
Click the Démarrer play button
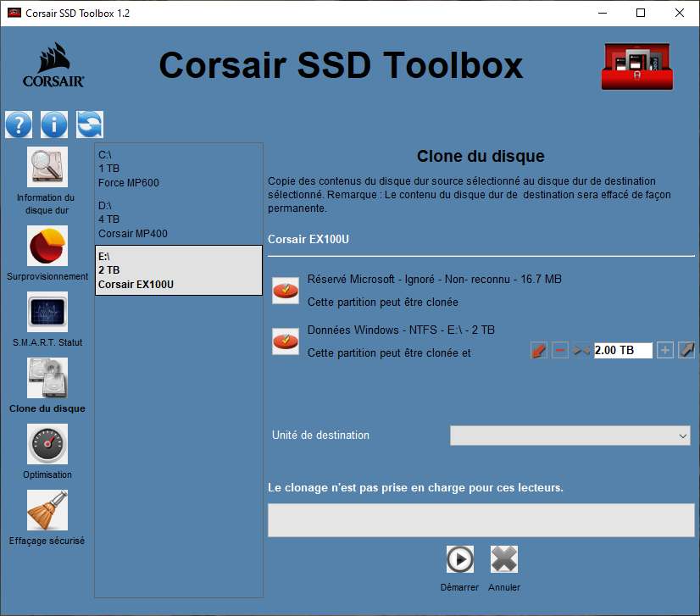click(460, 559)
